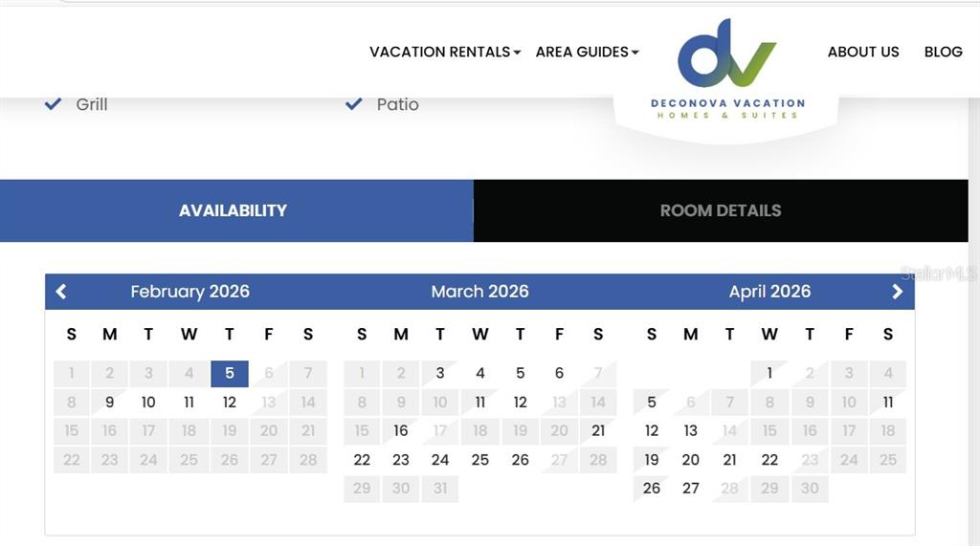This screenshot has height=546, width=980.
Task: Open the About Us page
Action: tap(863, 52)
